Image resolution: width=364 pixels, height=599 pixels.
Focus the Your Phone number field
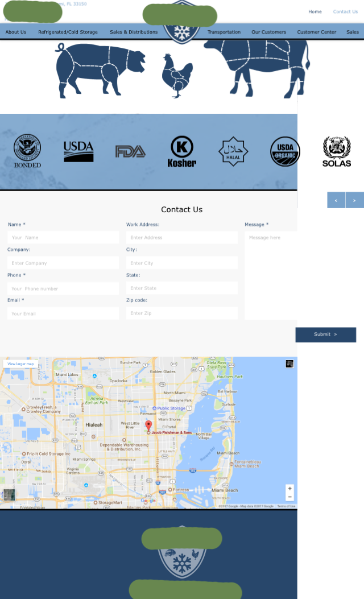click(63, 288)
